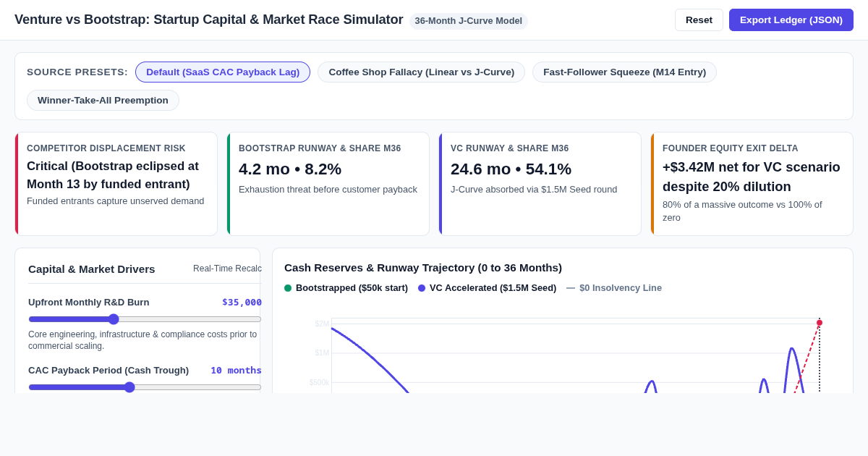Click the SOURCE PRESETS label
Viewport: 868px width, 456px height.
coord(77,72)
